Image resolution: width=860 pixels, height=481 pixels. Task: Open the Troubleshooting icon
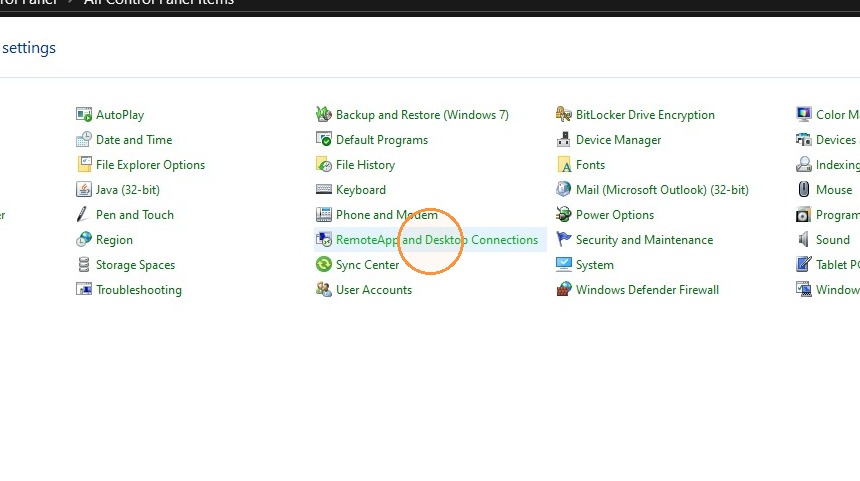pos(84,290)
